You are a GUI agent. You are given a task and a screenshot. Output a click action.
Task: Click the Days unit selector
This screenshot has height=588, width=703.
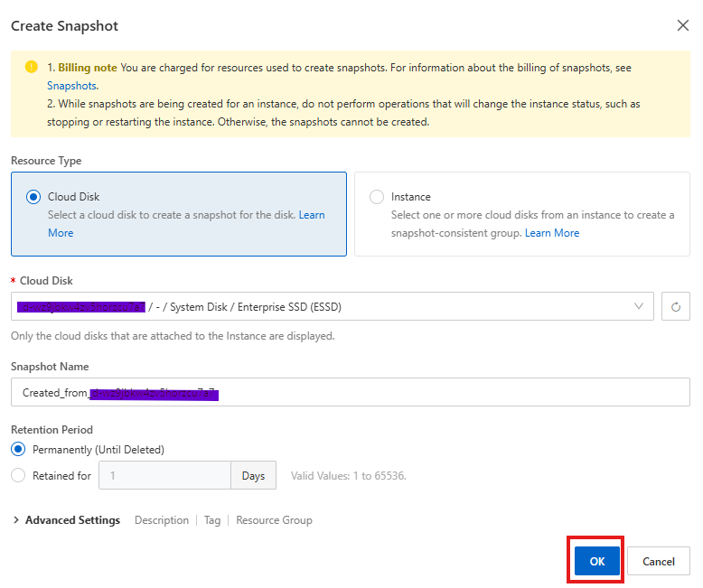tap(253, 475)
